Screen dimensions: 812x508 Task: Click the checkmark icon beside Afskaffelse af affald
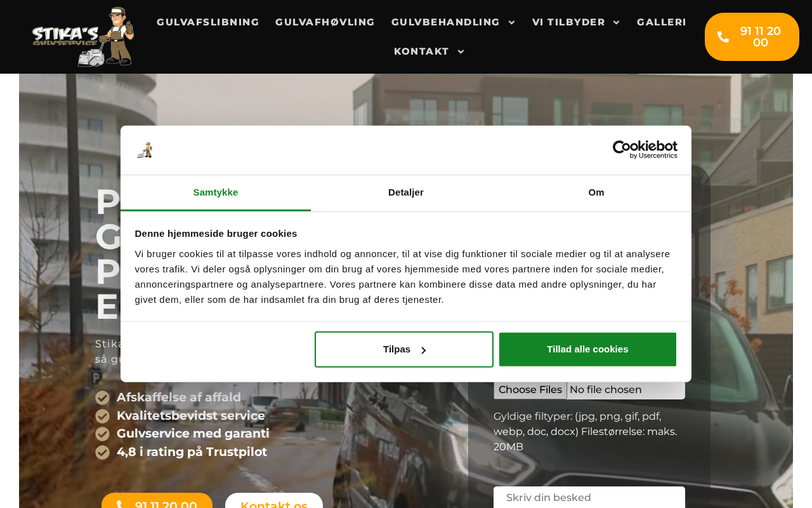(102, 398)
